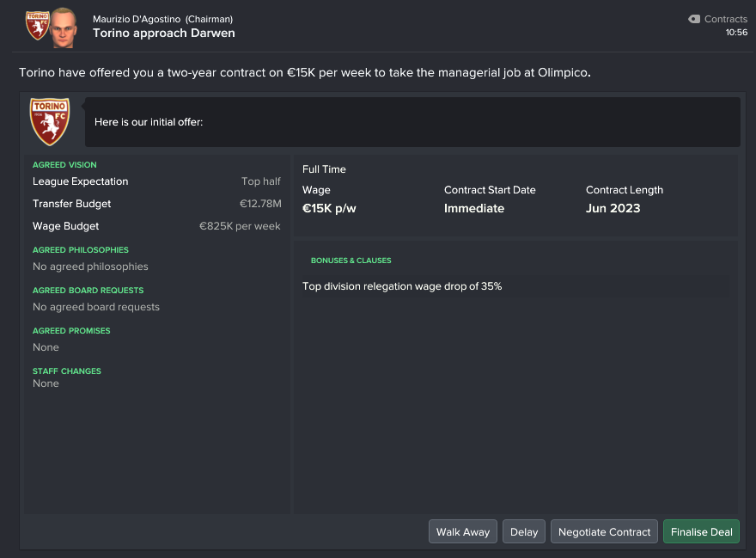Select the Transfer Budget row
This screenshot has width=756, height=558.
coord(156,204)
